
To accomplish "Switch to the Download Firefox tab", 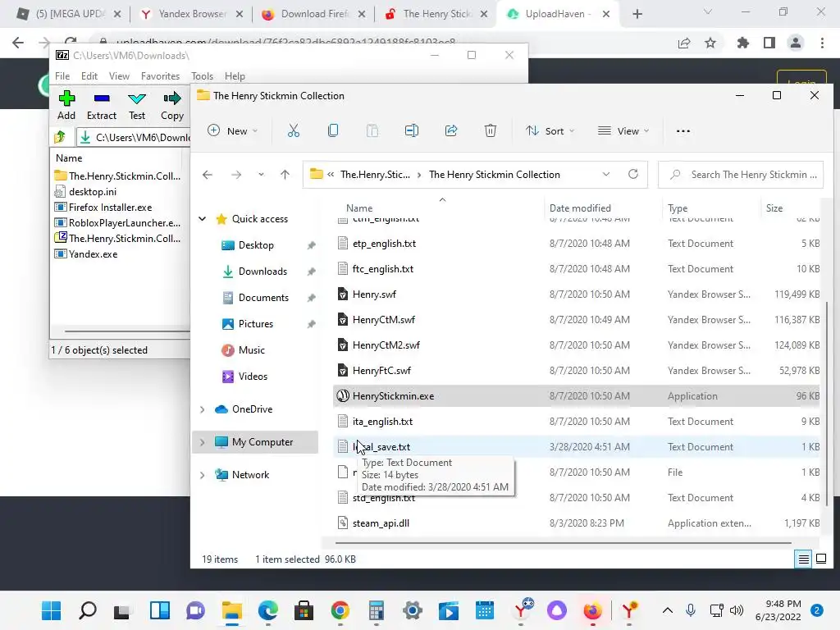I will (314, 14).
